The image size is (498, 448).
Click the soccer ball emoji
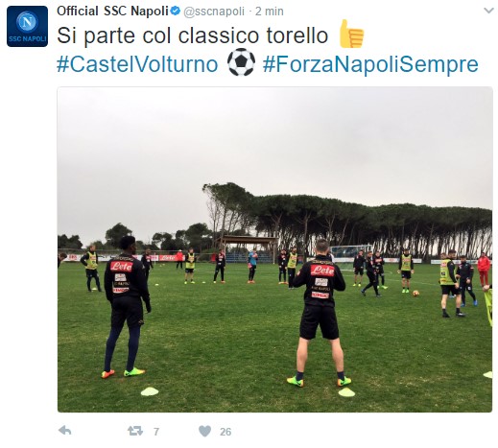coord(241,62)
